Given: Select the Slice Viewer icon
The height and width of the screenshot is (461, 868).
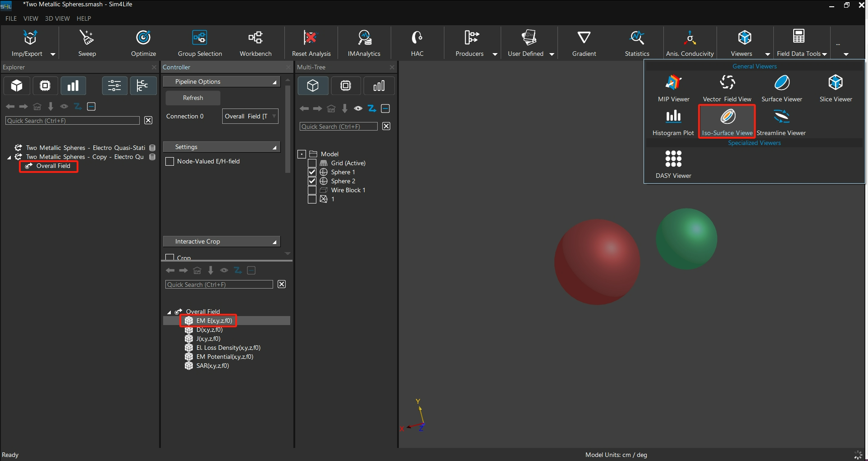Looking at the screenshot, I should [x=836, y=88].
